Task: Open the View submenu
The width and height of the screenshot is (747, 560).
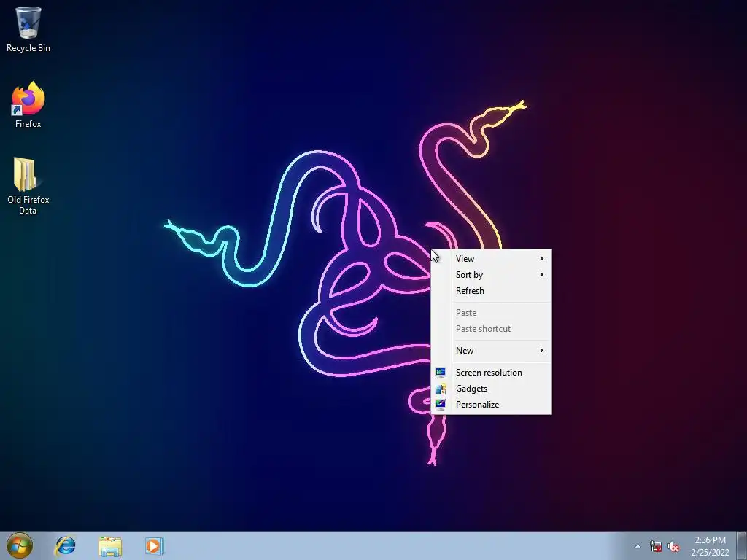Action: [491, 259]
